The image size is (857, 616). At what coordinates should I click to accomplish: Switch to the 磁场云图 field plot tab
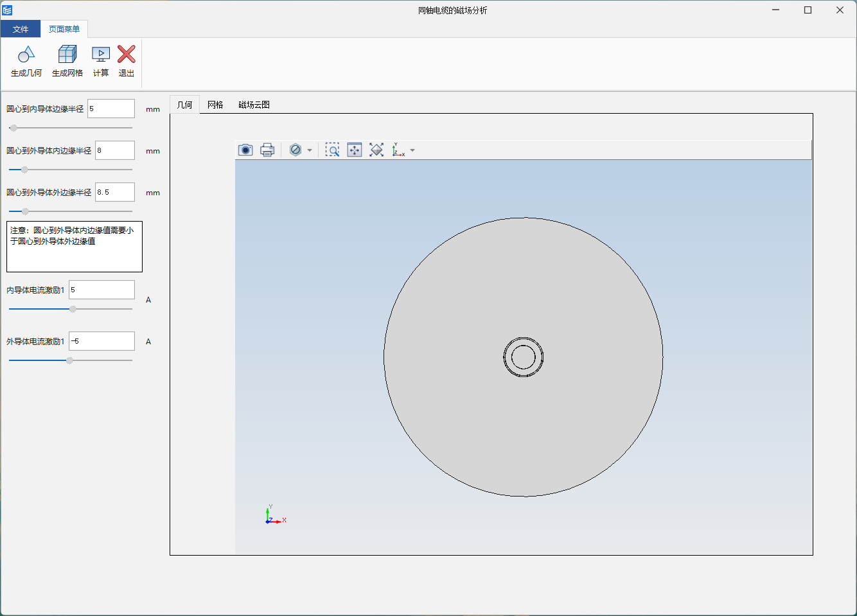[x=254, y=105]
